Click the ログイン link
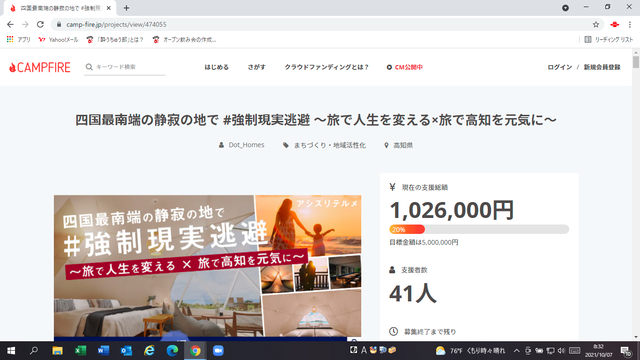The width and height of the screenshot is (640, 360). (560, 67)
